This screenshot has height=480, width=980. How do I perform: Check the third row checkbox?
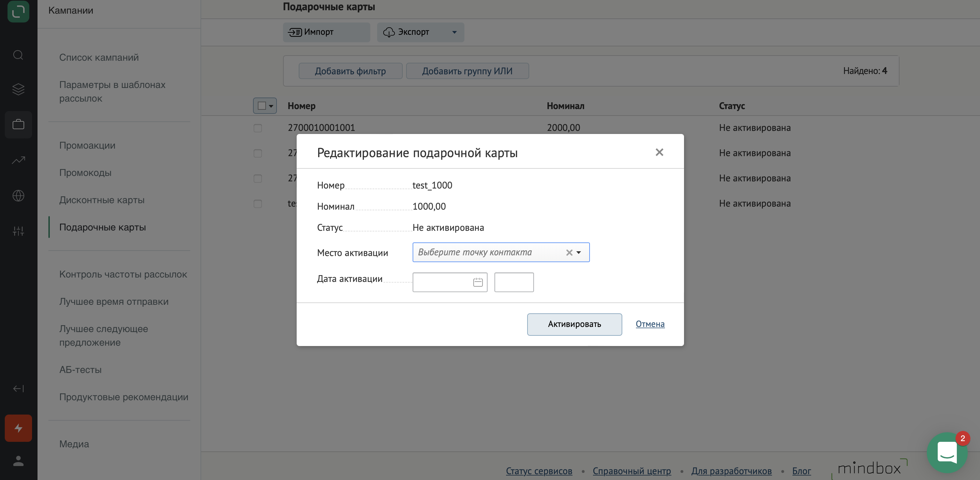point(257,178)
